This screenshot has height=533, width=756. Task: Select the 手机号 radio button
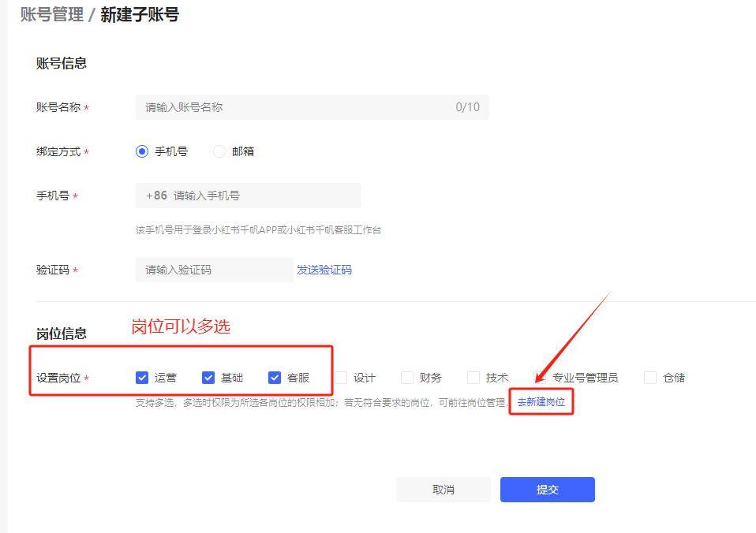coord(142,151)
